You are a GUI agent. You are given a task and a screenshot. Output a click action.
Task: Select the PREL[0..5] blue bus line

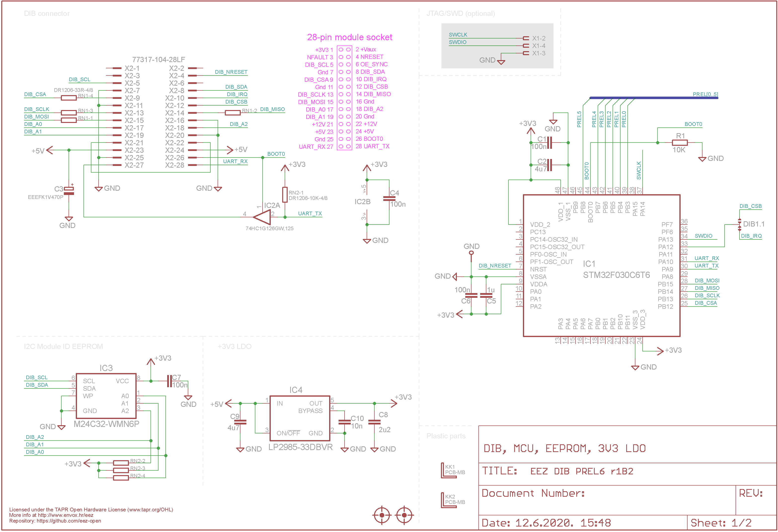(654, 98)
